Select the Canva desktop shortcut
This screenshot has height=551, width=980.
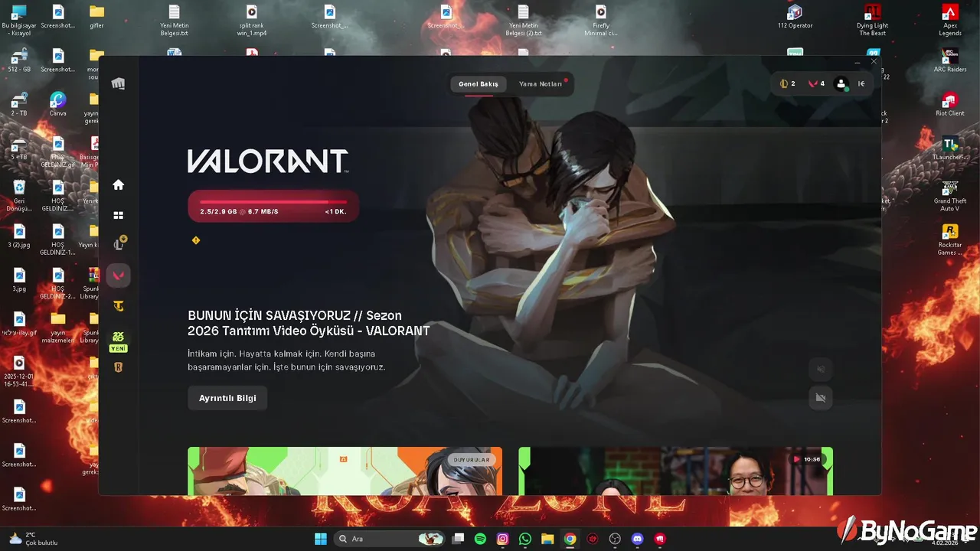[57, 105]
